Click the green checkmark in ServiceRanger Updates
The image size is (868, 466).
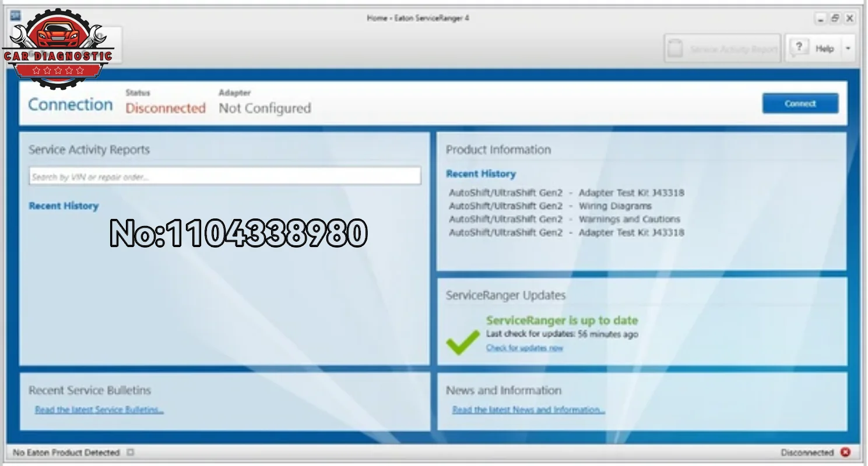click(462, 343)
